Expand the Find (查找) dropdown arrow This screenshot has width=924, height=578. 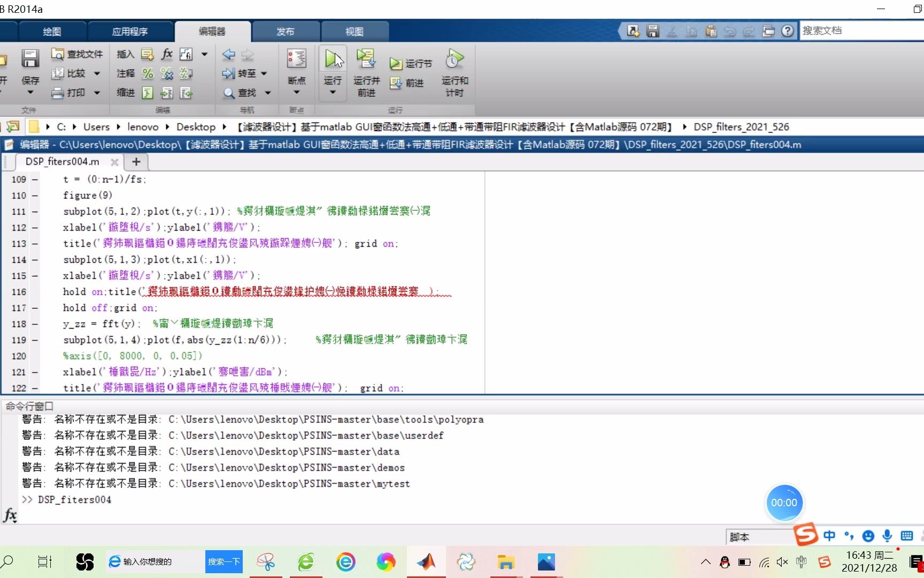point(268,93)
